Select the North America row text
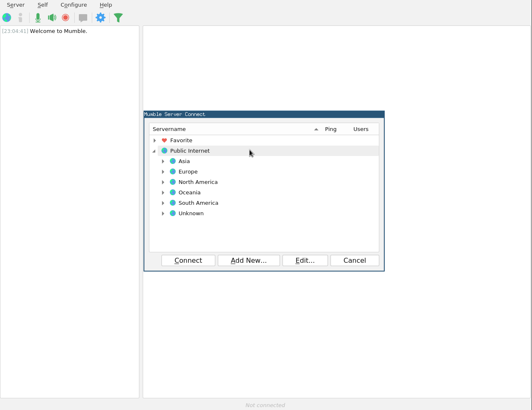532x410 pixels. click(x=198, y=182)
